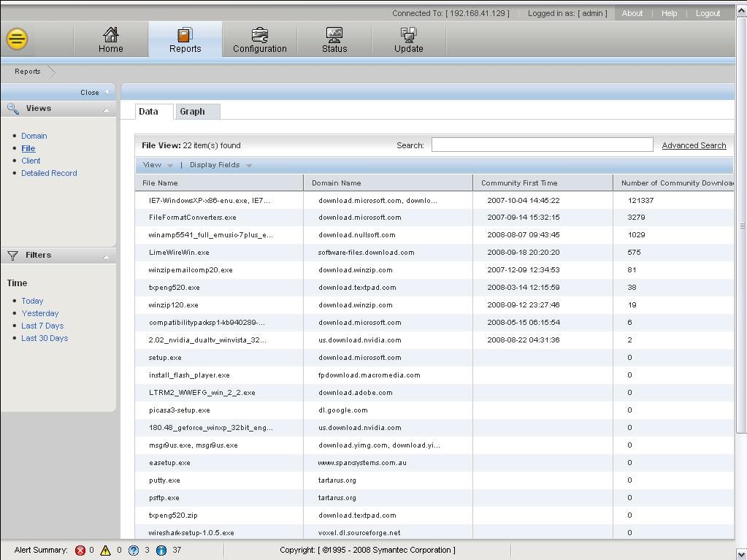The width and height of the screenshot is (747, 560).
Task: Click the red error alert icon
Action: [x=80, y=551]
